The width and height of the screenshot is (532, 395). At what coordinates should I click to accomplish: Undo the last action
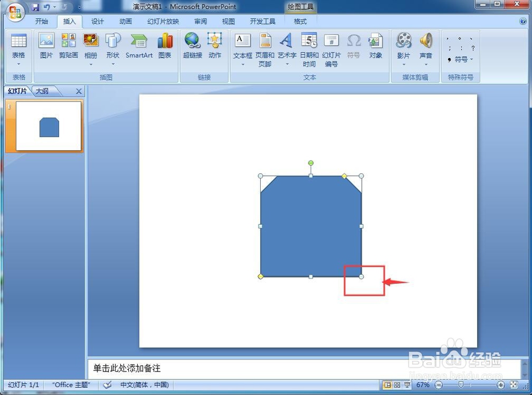47,7
